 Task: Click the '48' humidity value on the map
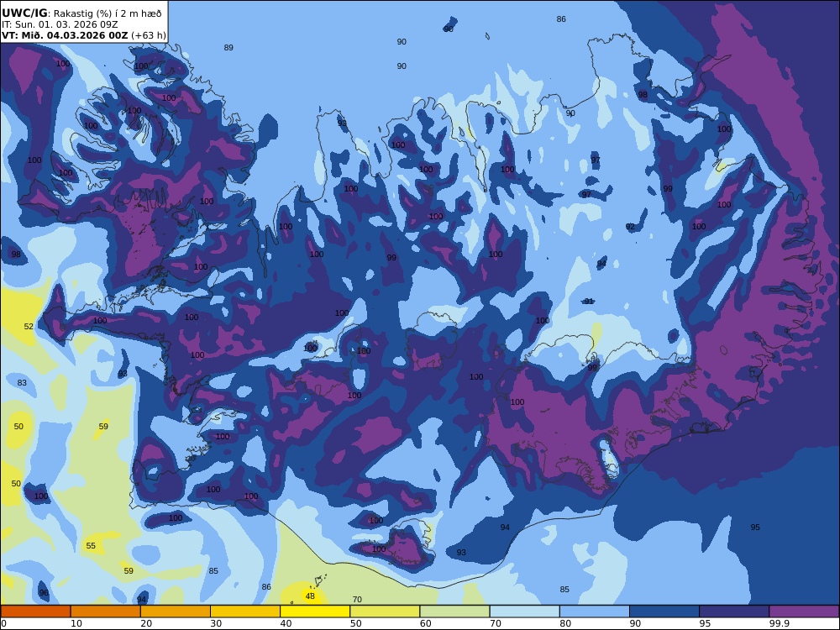(x=310, y=596)
